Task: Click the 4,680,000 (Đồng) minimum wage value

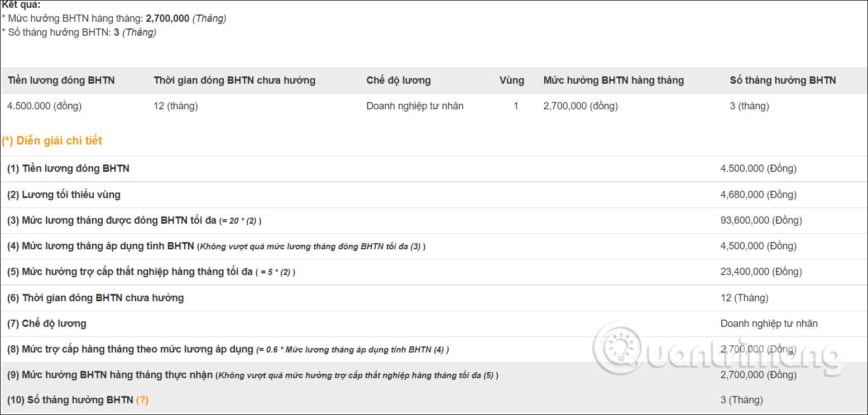Action: click(758, 195)
